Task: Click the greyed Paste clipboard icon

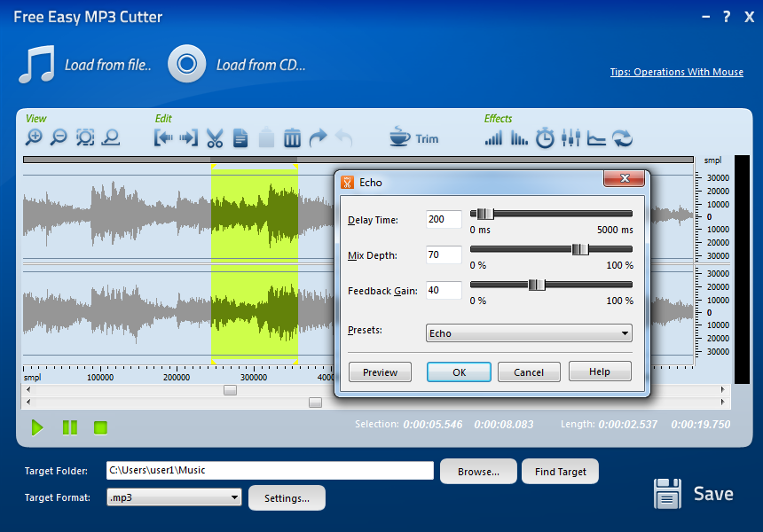Action: point(266,138)
